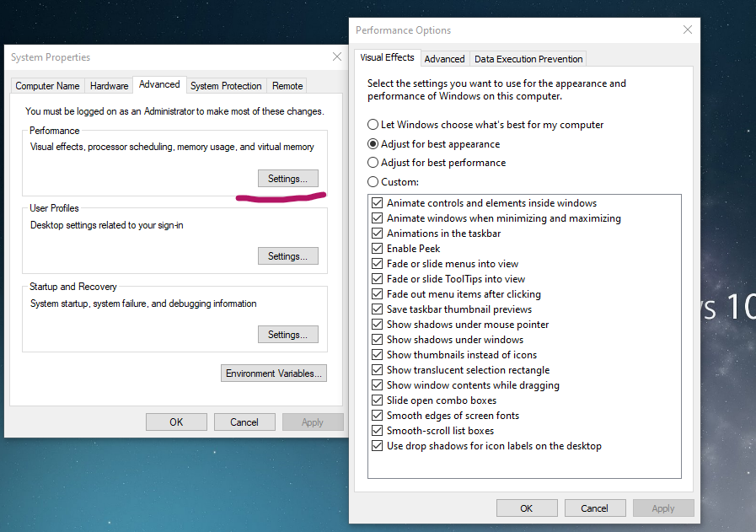This screenshot has height=532, width=756.
Task: Toggle 'Fade or slide ToolTips into view'
Action: click(377, 279)
